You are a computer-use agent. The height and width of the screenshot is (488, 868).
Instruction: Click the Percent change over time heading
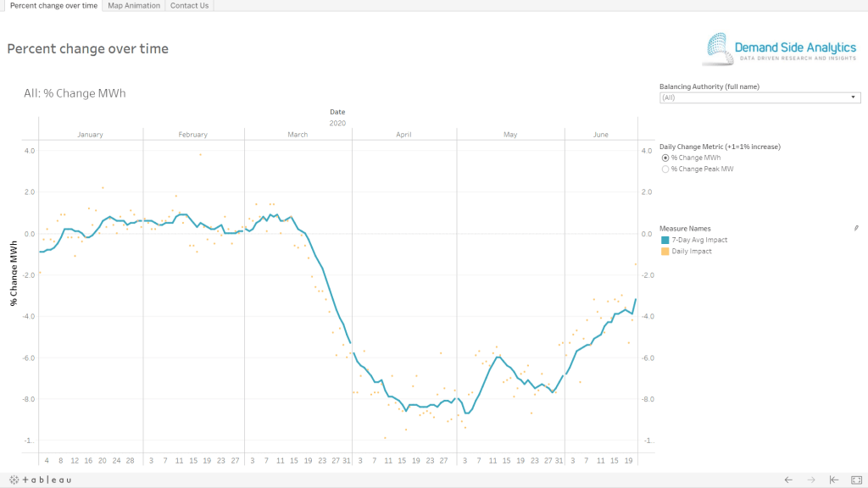tap(87, 48)
